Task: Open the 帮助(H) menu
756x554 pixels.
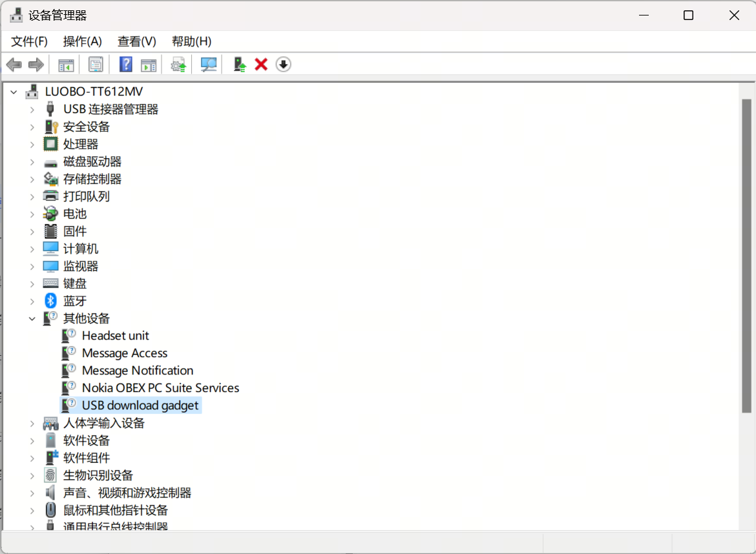Action: pyautogui.click(x=191, y=41)
